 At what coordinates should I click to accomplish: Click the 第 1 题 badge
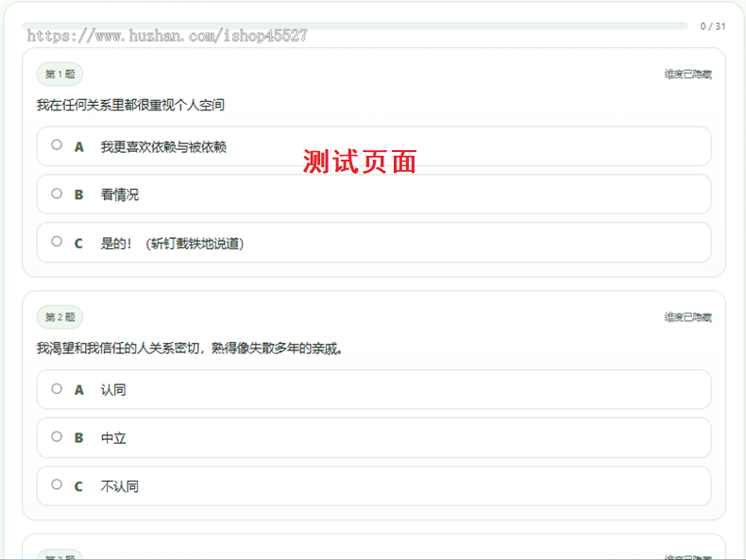(59, 75)
